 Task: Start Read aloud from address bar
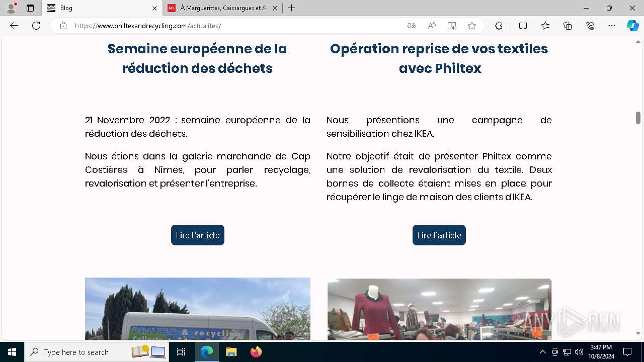click(x=432, y=26)
